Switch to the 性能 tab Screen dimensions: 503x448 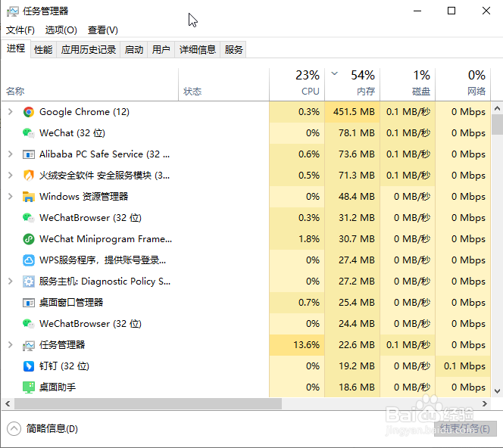click(x=43, y=50)
